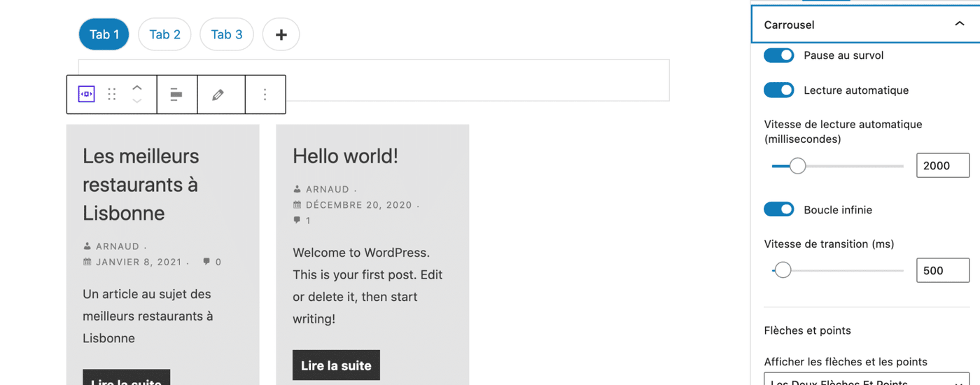Select Tab 3
Viewport: 980px width, 385px height.
point(226,34)
